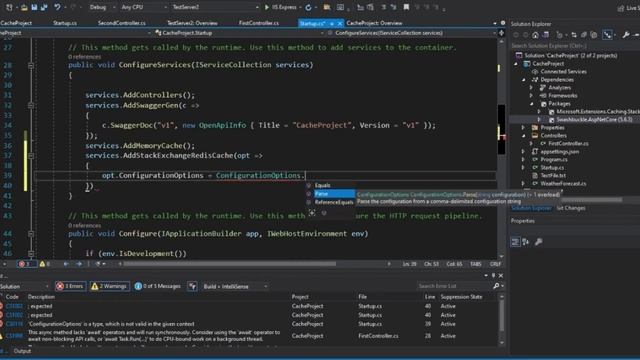The width and height of the screenshot is (640, 360).
Task: Click the Open File folder icon
Action: 24,7
